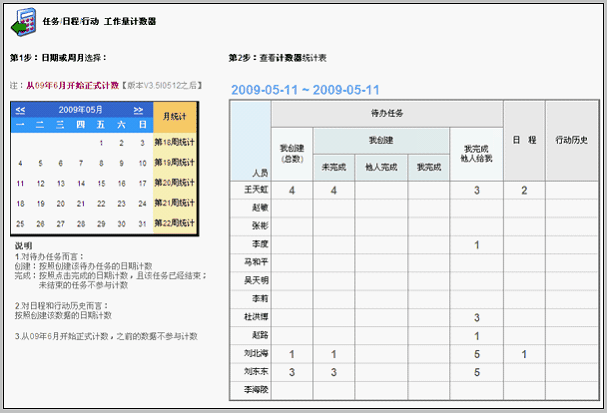The height and width of the screenshot is (414, 608).
Task: Choose date 15 on the calendar
Action: [x=101, y=183]
